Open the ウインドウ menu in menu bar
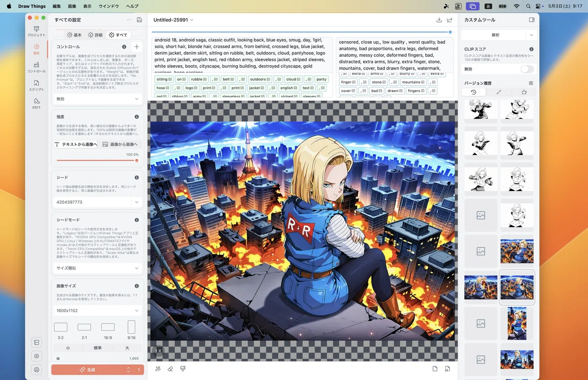 coord(109,6)
